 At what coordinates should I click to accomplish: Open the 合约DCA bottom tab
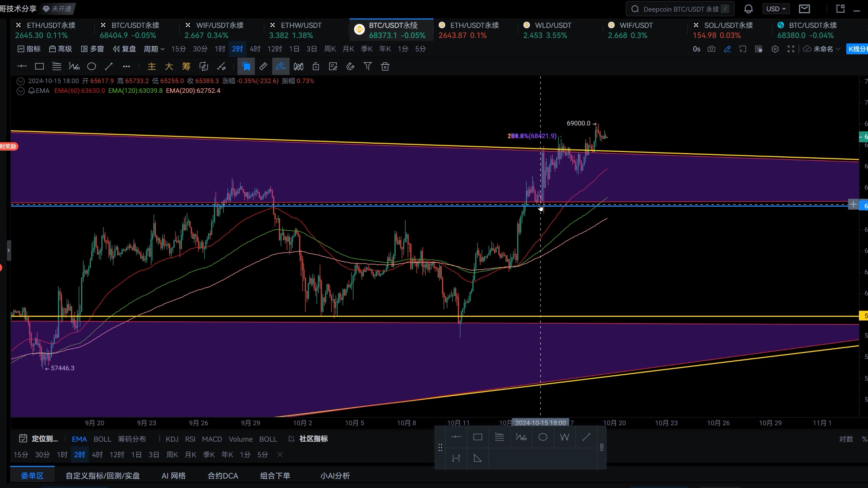(x=223, y=476)
